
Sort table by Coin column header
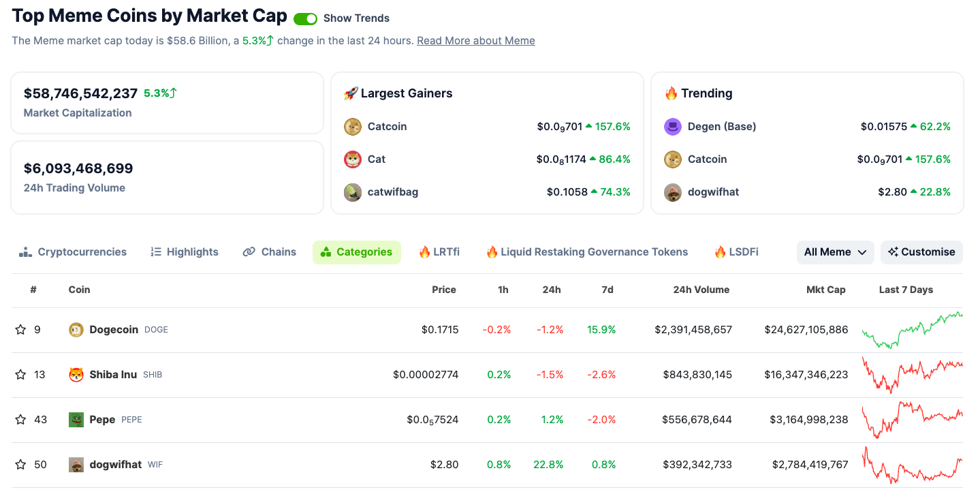79,290
